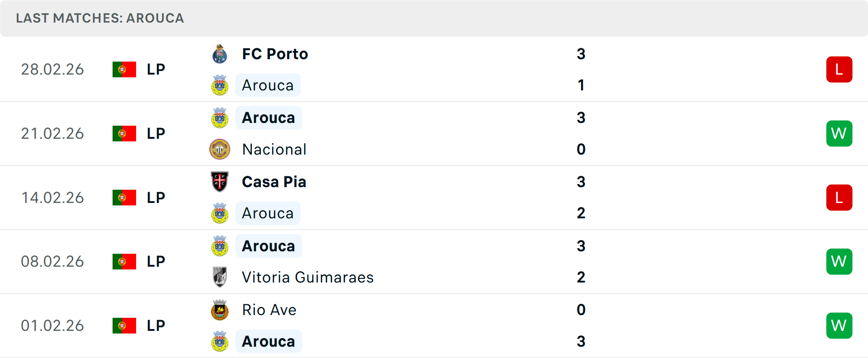Open the Vitoria Guimaraes club badge
This screenshot has height=358, width=868.
(220, 277)
